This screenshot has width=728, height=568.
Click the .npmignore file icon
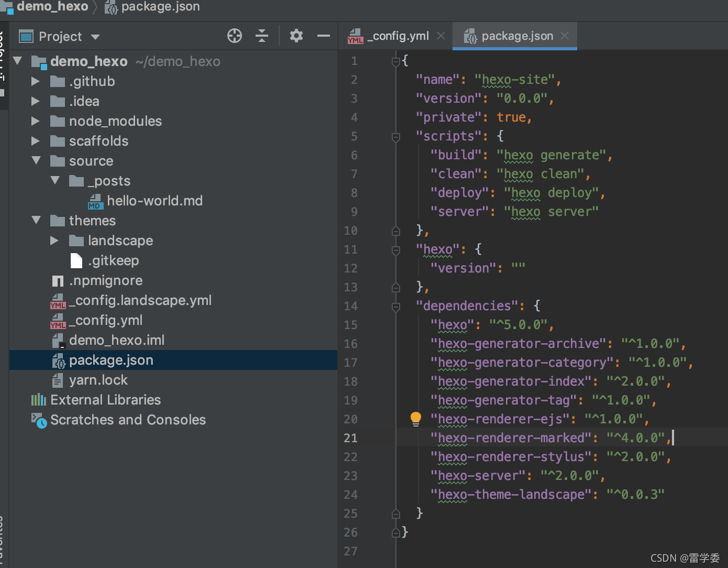tap(58, 281)
